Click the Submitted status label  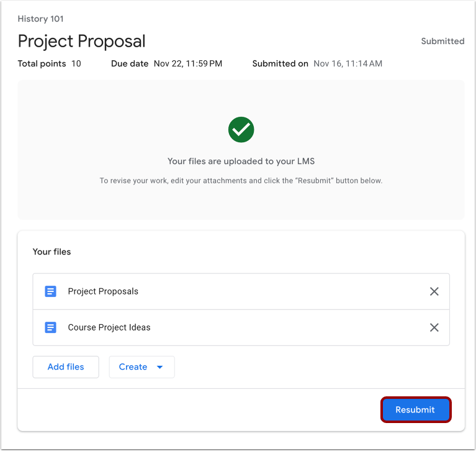pyautogui.click(x=442, y=41)
